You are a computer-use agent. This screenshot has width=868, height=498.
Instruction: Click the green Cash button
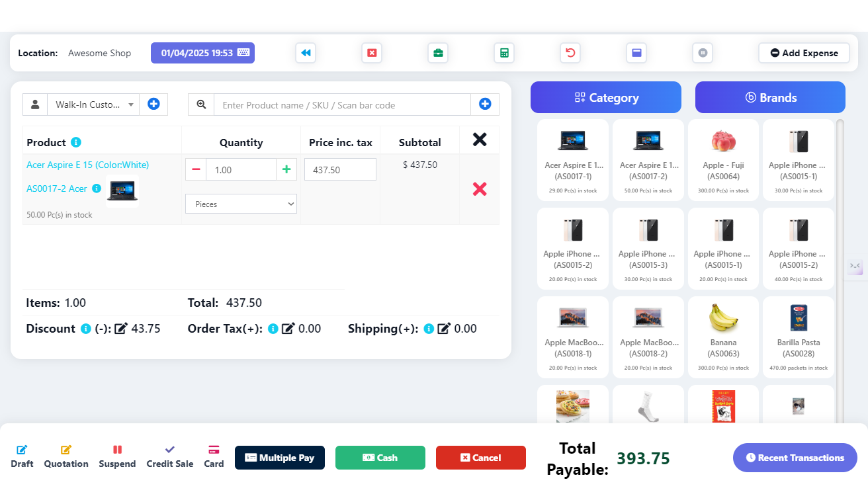380,458
